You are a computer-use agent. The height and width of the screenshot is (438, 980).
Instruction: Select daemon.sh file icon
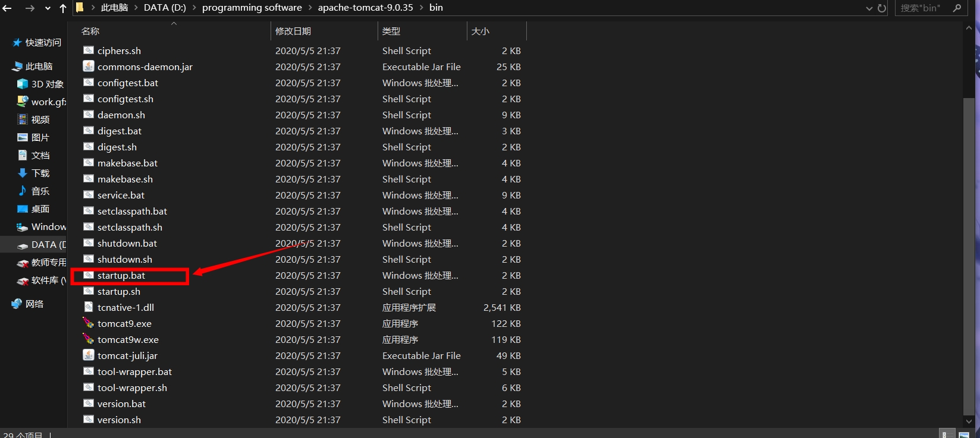(x=89, y=115)
